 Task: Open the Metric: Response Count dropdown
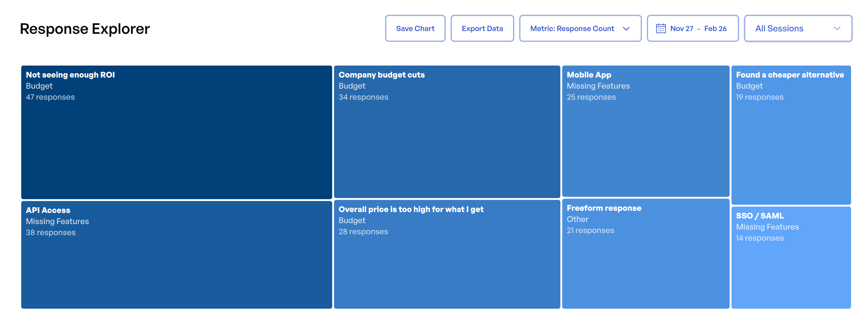coord(579,29)
